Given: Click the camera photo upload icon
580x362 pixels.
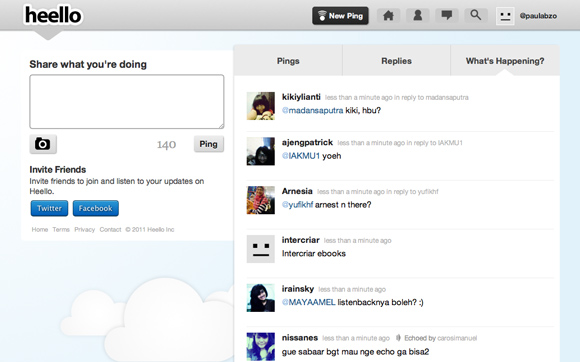Looking at the screenshot, I should tap(43, 144).
